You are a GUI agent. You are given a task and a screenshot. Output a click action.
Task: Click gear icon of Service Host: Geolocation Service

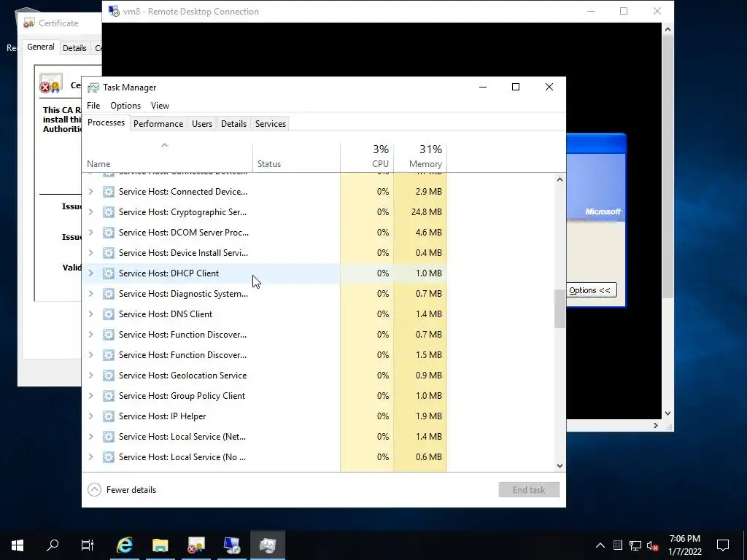point(109,376)
